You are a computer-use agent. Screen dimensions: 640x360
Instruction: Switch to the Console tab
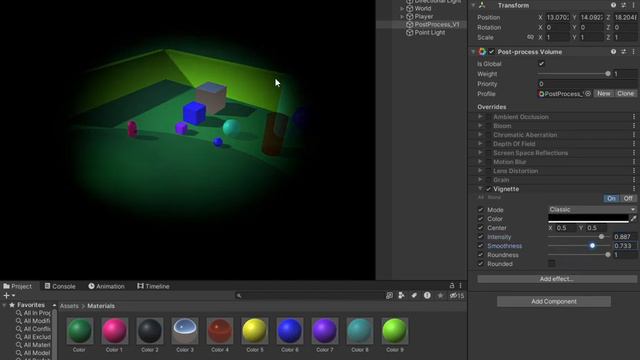point(60,286)
